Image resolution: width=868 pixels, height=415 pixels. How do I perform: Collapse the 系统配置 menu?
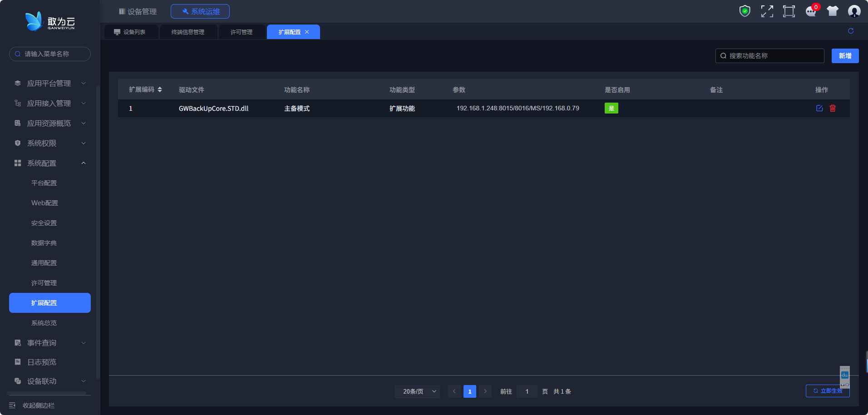point(50,163)
